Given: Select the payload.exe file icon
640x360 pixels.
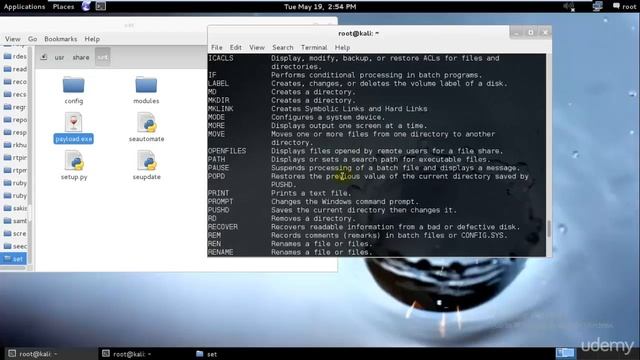Looking at the screenshot, I should [73, 122].
